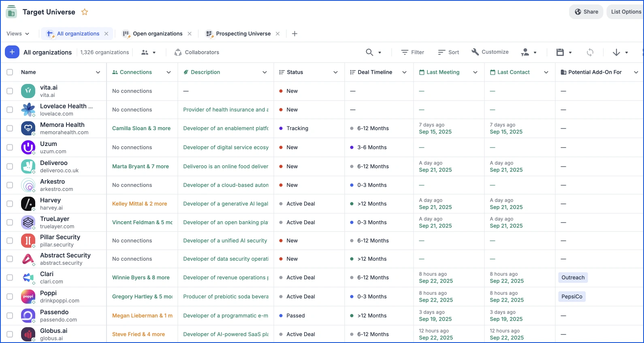The width and height of the screenshot is (644, 343).
Task: Click the Arkestro company logo
Action: click(x=28, y=185)
